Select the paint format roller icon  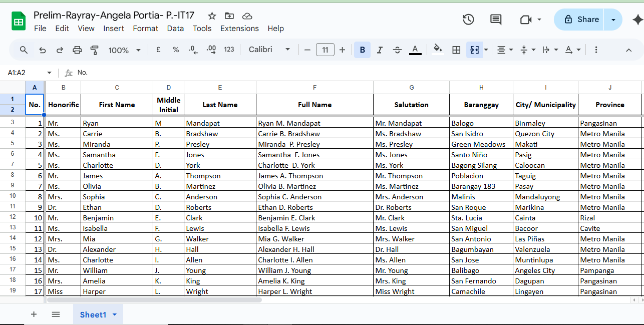(94, 50)
